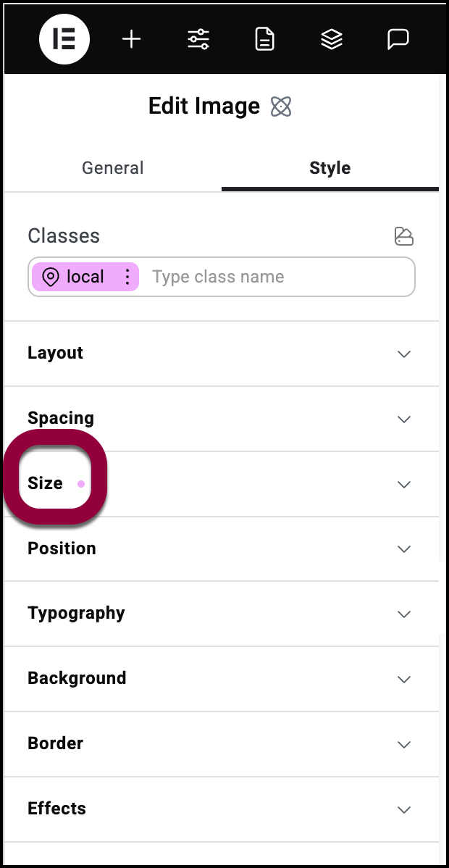Switch to the General tab
The height and width of the screenshot is (868, 449).
pos(113,168)
